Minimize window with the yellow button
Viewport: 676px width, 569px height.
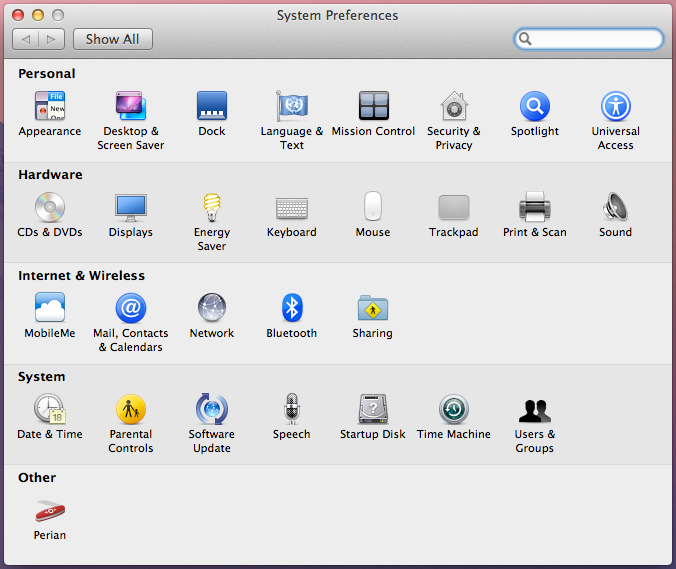[38, 15]
